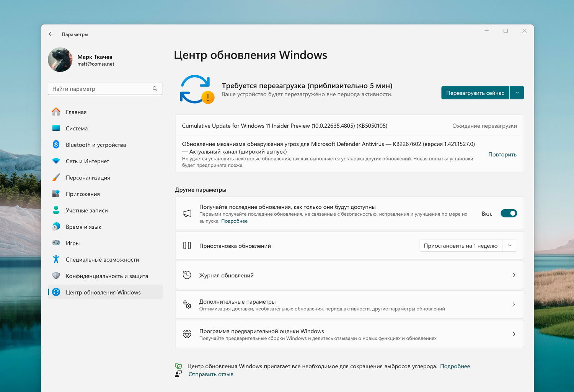Click the Система monitor icon
Screen dimensions: 574x392
click(x=56, y=128)
